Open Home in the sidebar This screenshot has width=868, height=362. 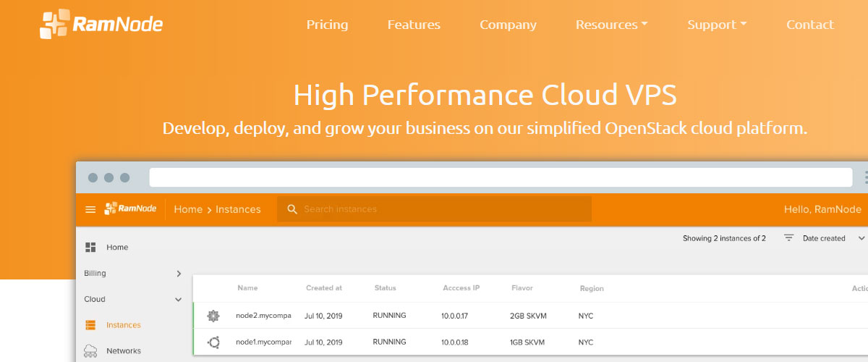(x=117, y=247)
